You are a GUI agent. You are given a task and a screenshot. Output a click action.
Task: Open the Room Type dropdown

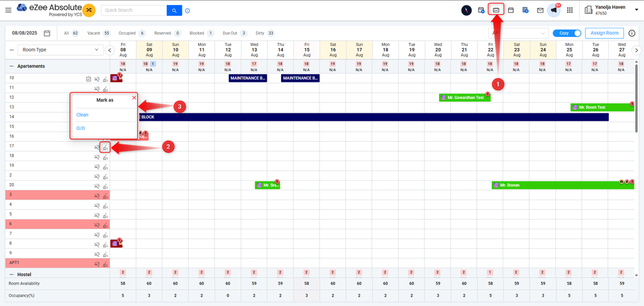point(60,49)
